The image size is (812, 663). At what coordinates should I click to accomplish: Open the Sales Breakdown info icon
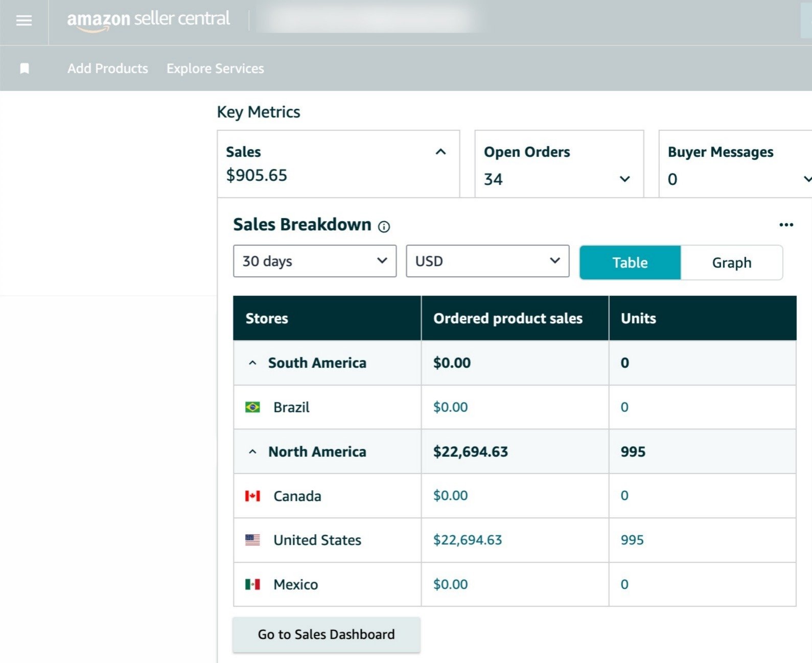coord(384,227)
